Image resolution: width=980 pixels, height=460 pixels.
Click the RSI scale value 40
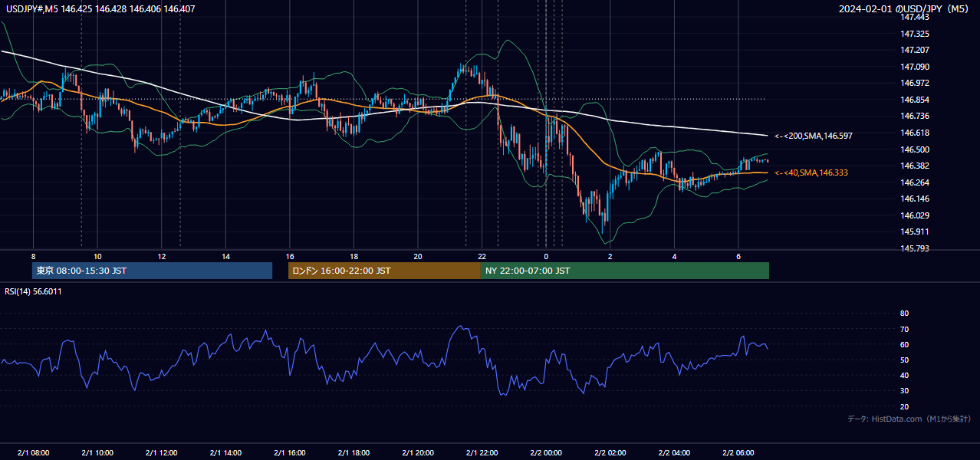(905, 376)
